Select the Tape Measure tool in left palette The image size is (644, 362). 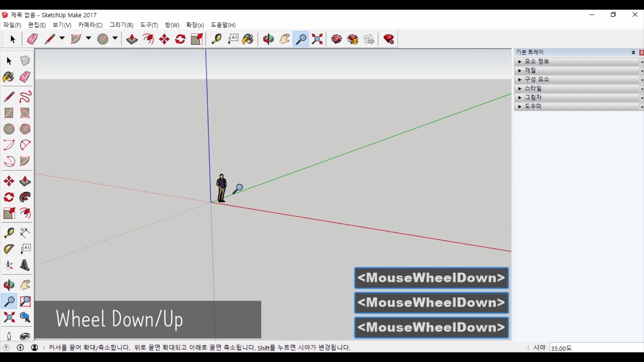9,233
